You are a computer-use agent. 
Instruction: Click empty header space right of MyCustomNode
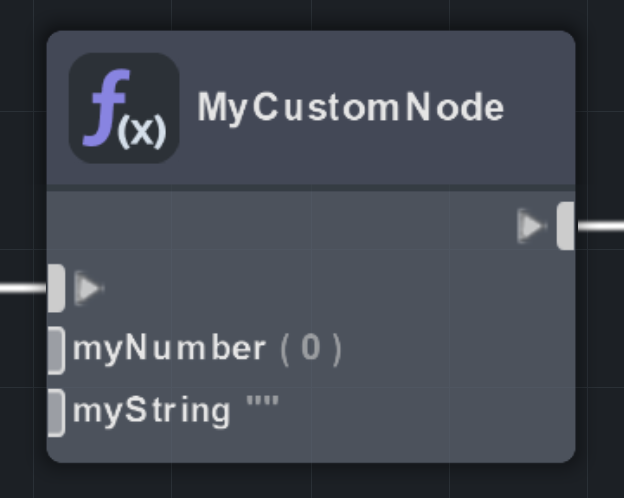540,108
